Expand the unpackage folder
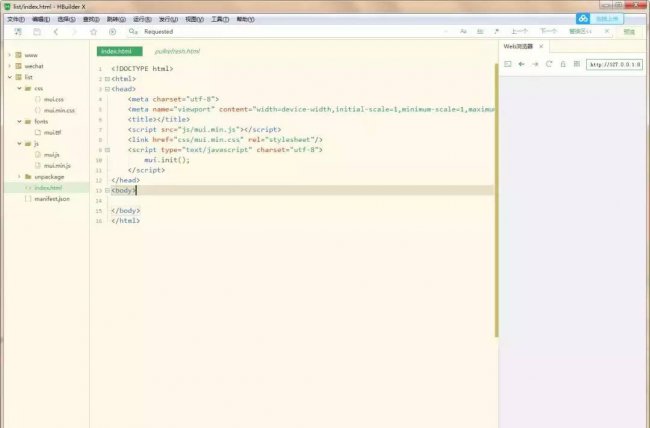The width and height of the screenshot is (650, 428). pyautogui.click(x=19, y=177)
